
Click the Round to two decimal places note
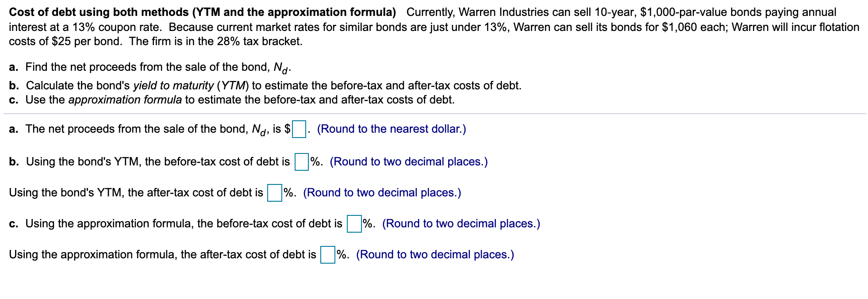(x=408, y=161)
